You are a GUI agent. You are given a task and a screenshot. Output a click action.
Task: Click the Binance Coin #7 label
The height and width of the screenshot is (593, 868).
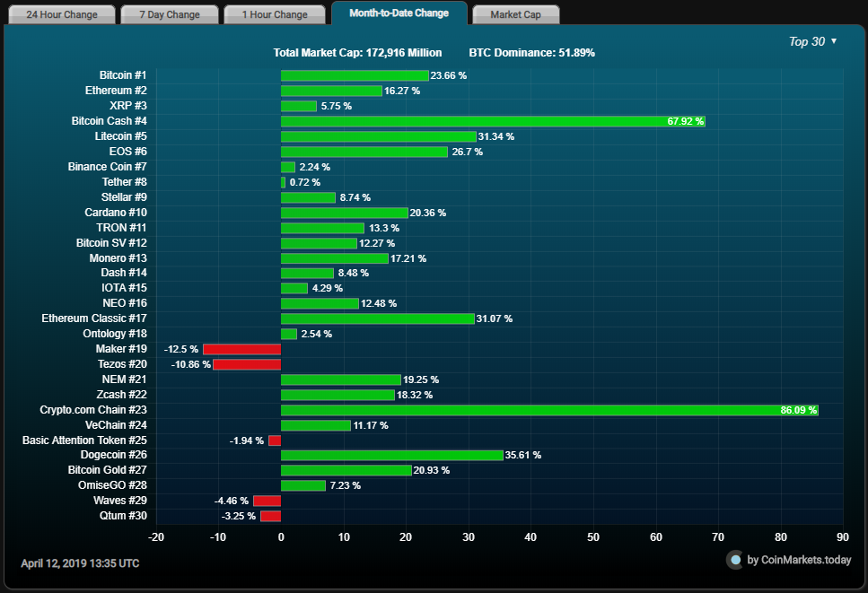click(x=108, y=167)
